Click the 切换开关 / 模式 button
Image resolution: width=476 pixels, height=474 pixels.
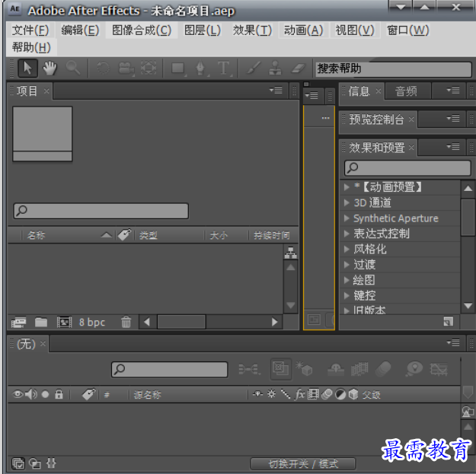(x=303, y=463)
